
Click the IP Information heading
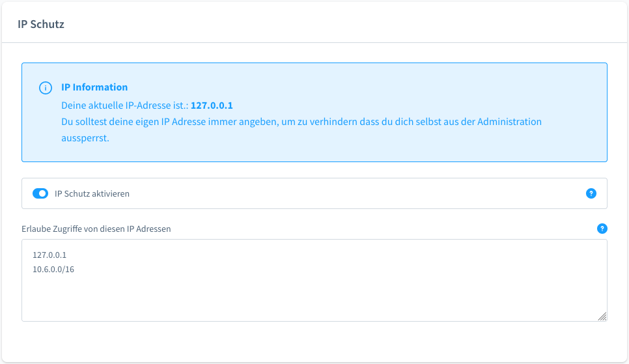pos(94,87)
